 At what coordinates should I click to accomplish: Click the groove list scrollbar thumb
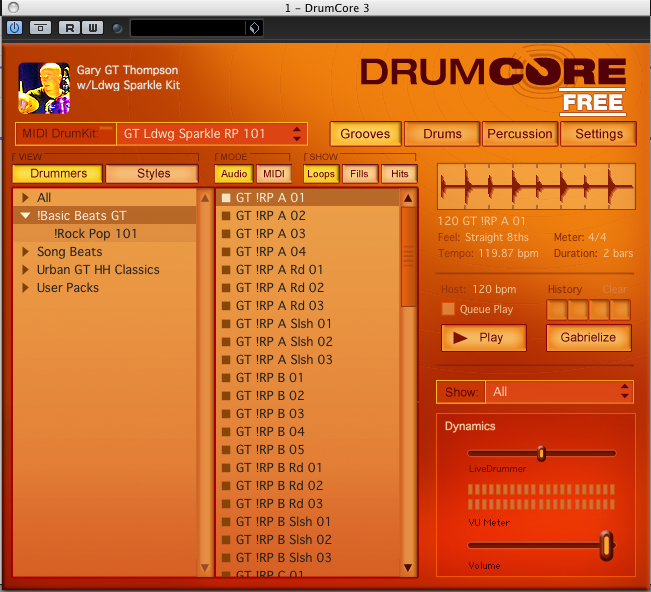click(x=408, y=257)
